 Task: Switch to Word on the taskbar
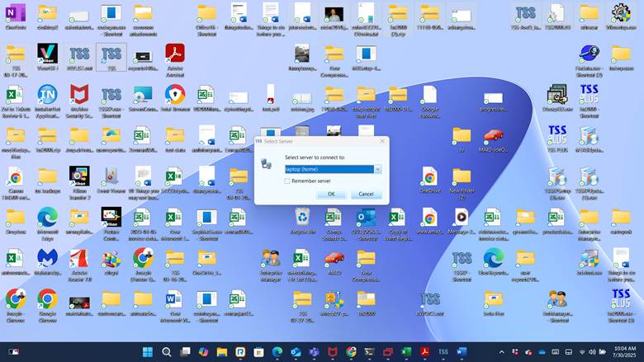point(462,352)
